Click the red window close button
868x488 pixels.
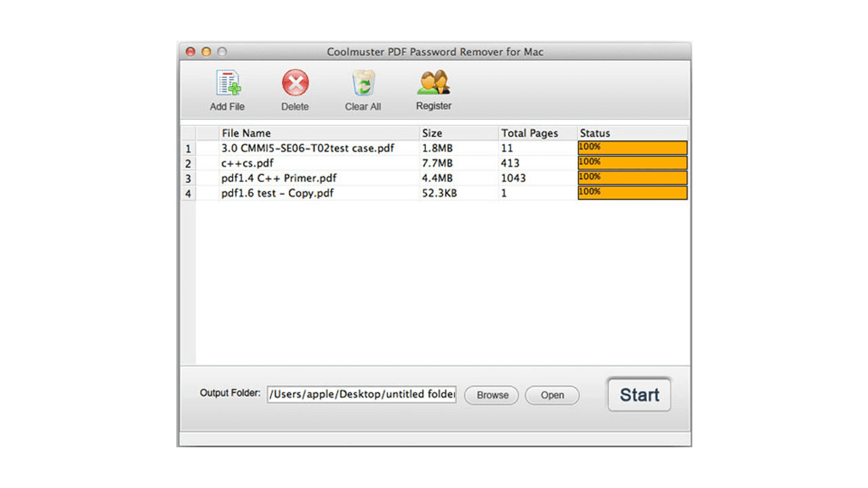tap(191, 52)
